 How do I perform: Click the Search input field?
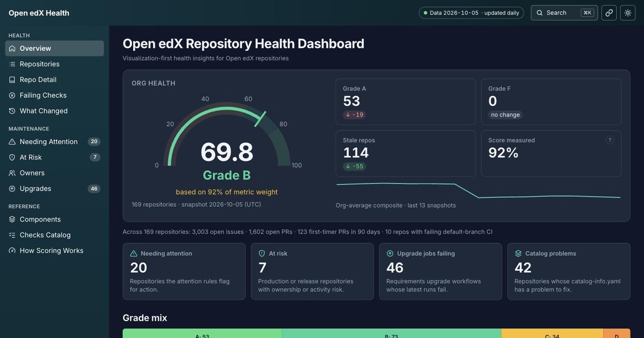point(564,13)
